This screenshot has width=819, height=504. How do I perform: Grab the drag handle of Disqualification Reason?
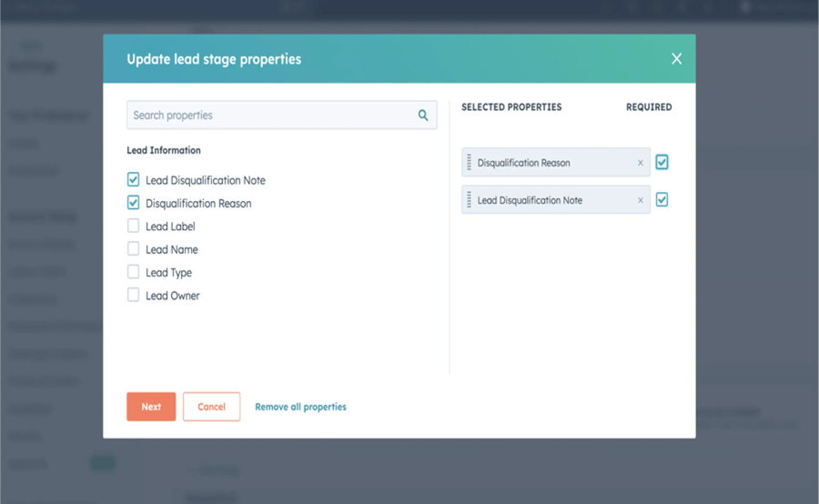pos(469,163)
